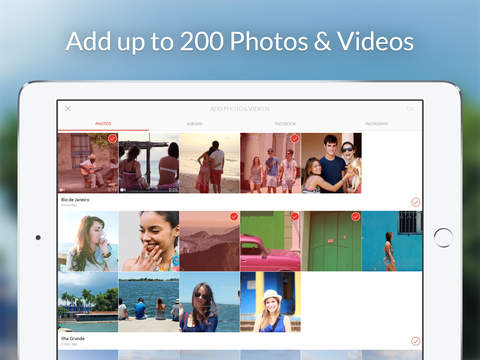Image resolution: width=480 pixels, height=360 pixels.
Task: Open the Facebook tab
Action: [285, 124]
